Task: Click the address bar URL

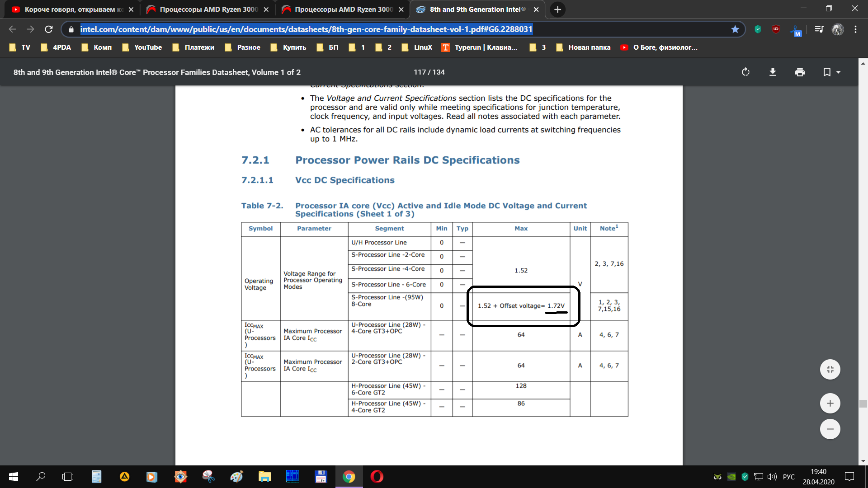Action: (306, 29)
